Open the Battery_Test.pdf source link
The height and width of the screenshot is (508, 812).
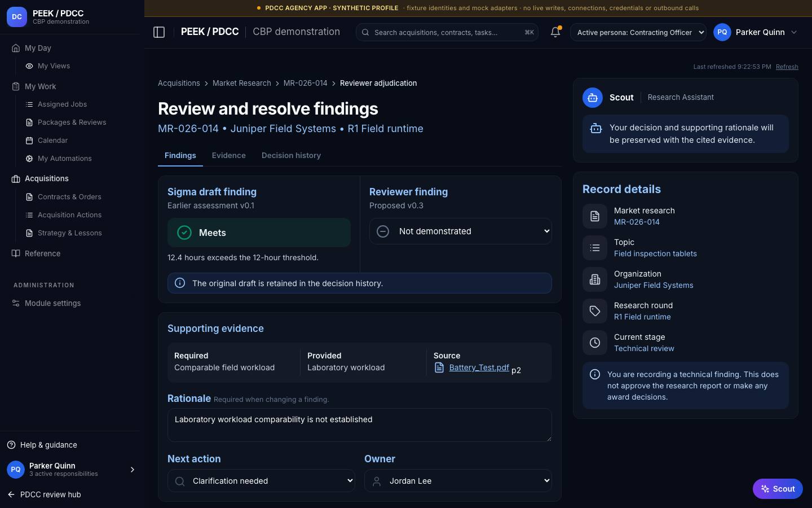[479, 367]
